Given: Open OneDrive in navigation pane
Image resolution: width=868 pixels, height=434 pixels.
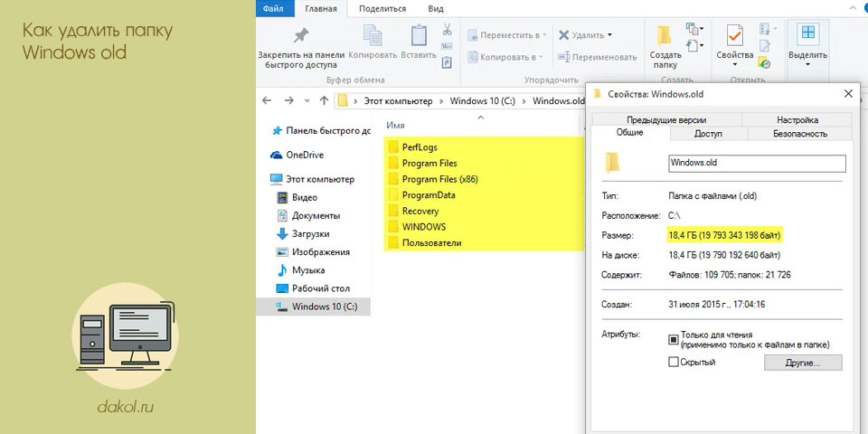Looking at the screenshot, I should click(x=297, y=155).
